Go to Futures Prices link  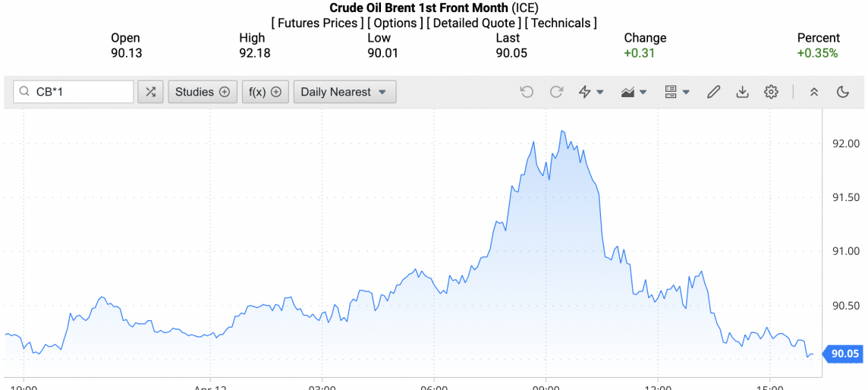click(317, 23)
